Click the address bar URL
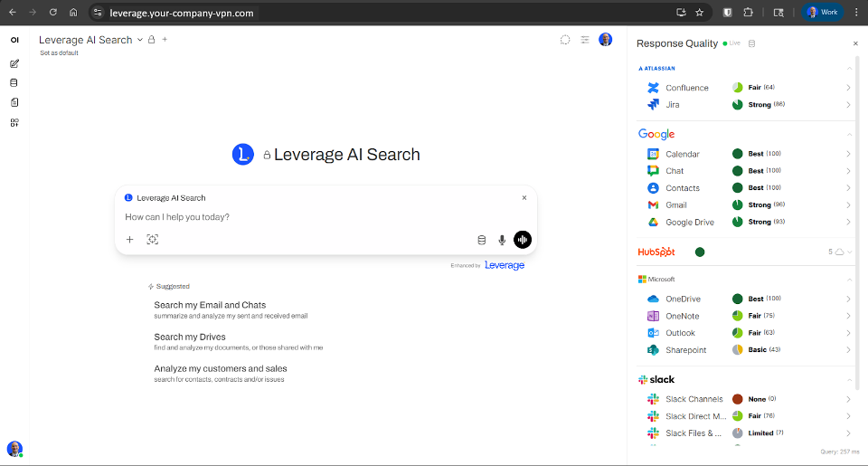This screenshot has width=868, height=466. coord(182,13)
